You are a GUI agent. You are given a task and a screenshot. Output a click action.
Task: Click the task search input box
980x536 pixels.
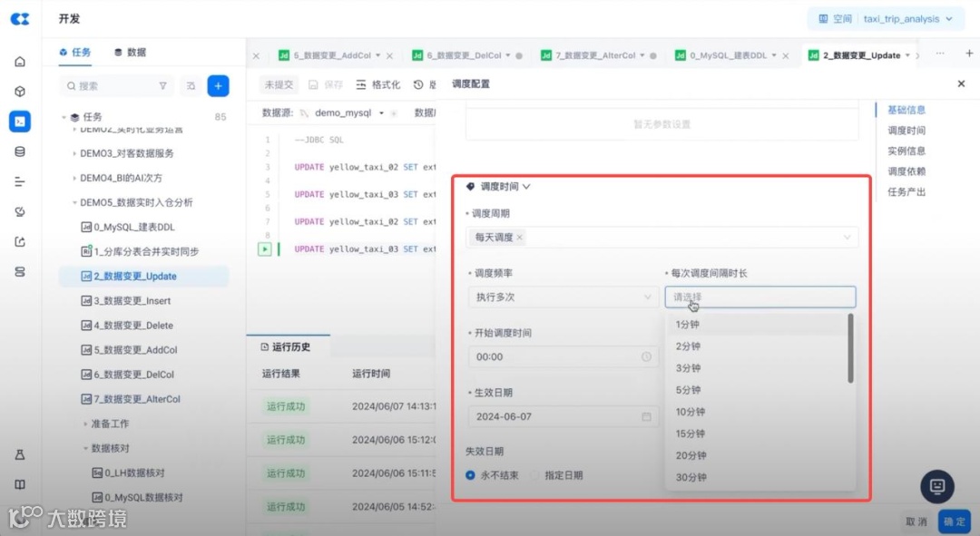[119, 85]
